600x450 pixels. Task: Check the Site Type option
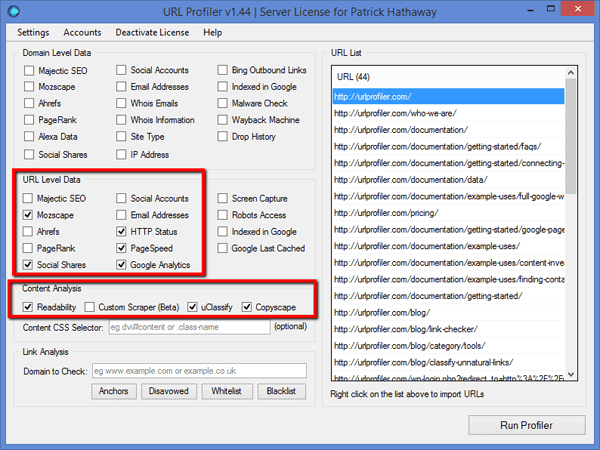click(x=121, y=136)
